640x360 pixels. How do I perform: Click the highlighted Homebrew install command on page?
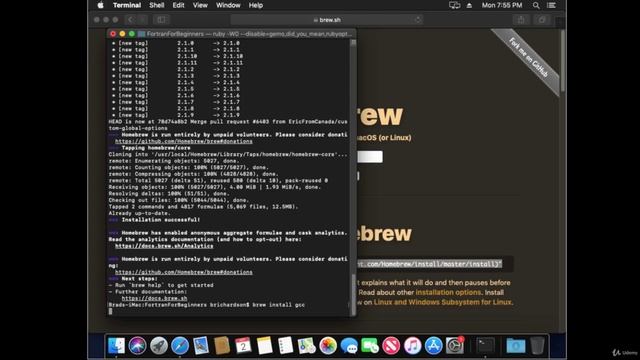coord(429,264)
